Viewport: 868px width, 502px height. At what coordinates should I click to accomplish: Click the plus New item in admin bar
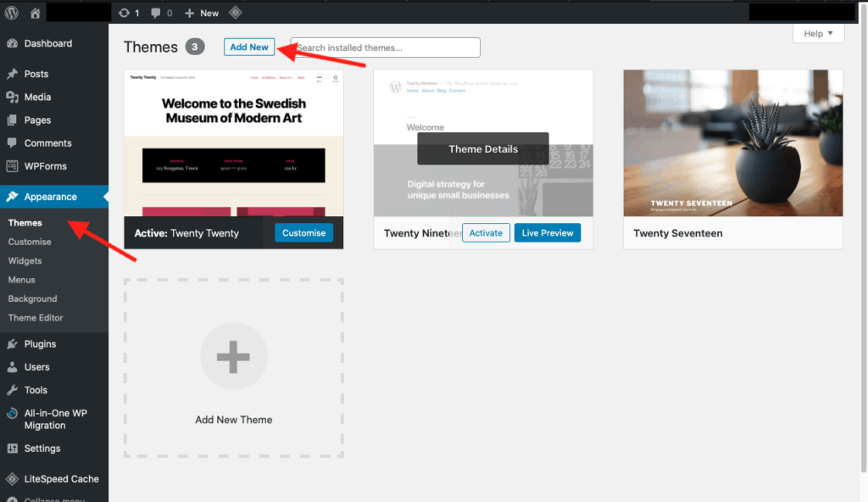[202, 13]
